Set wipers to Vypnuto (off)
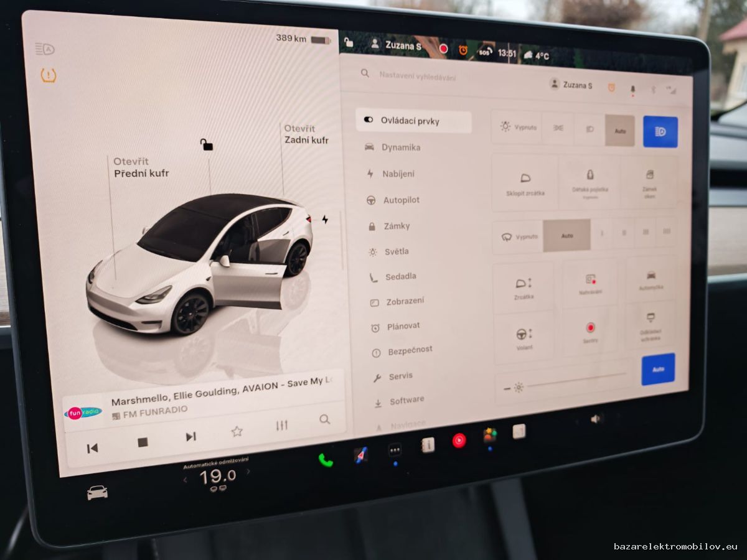This screenshot has width=747, height=560. click(x=519, y=236)
